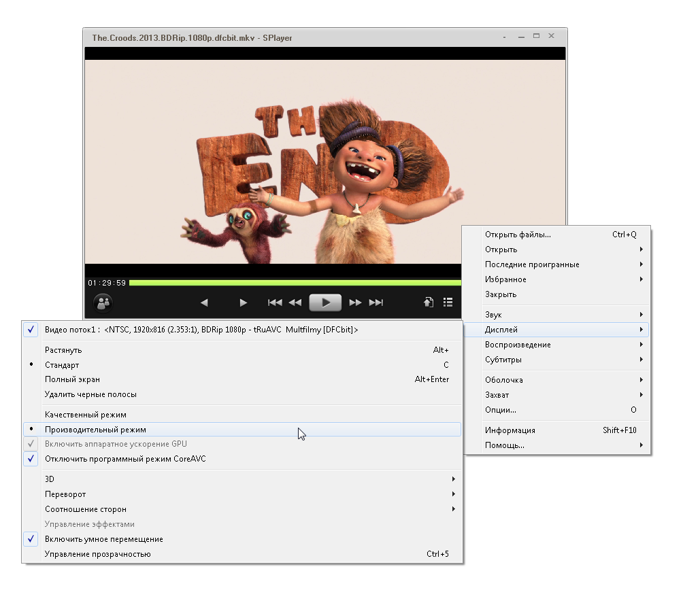The height and width of the screenshot is (603, 700).
Task: Click the SPlayer window title bar
Action: pos(325,38)
